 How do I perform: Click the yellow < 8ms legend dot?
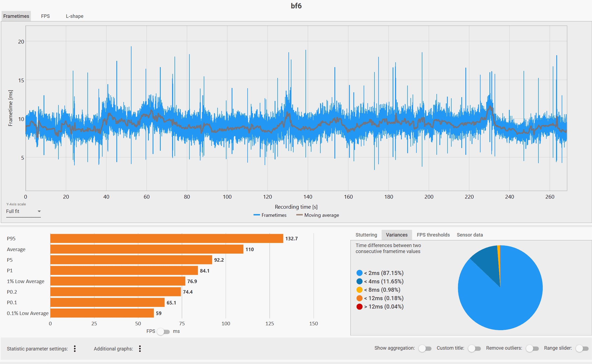(359, 290)
